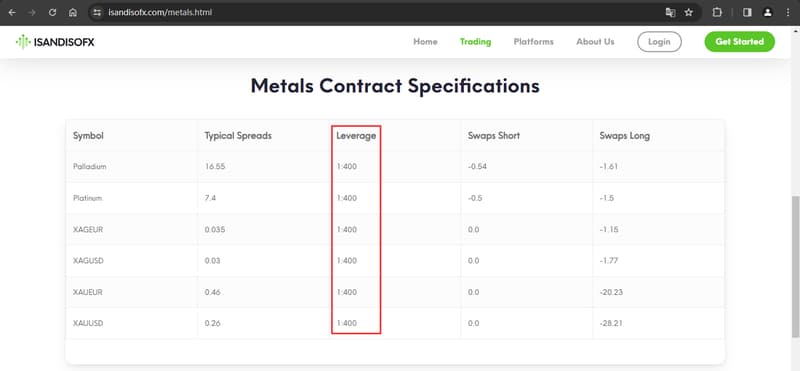This screenshot has height=371, width=800.
Task: Click the ISANDISOFX logo
Action: [55, 42]
